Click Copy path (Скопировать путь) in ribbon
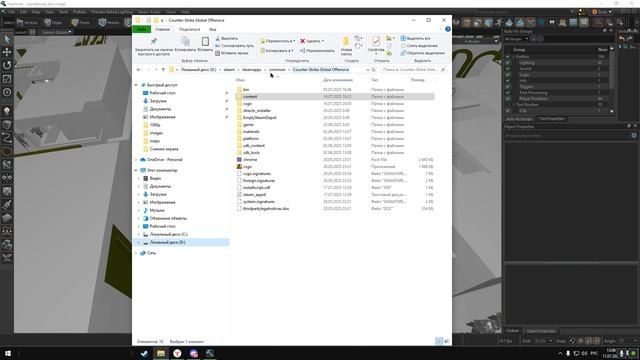Image resolution: width=640 pixels, height=360 pixels. 234,46
